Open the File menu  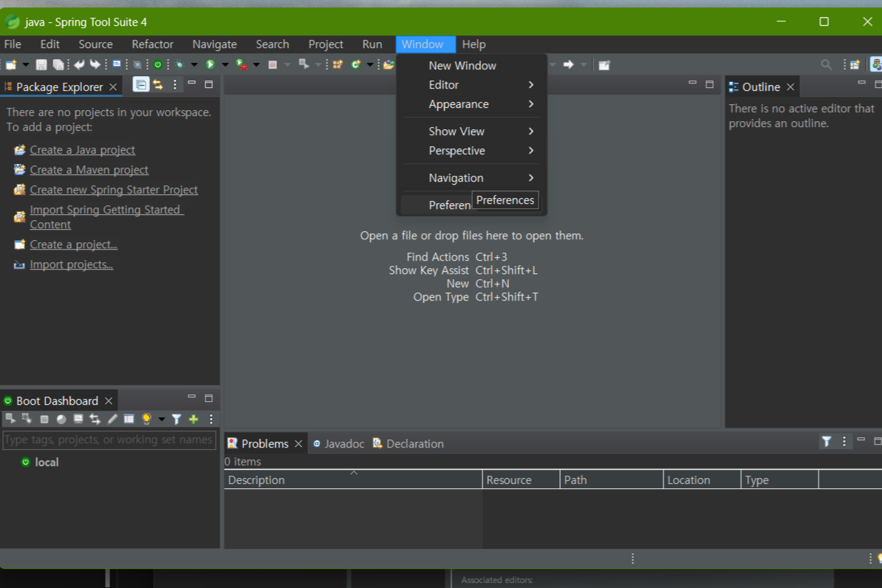pyautogui.click(x=13, y=44)
